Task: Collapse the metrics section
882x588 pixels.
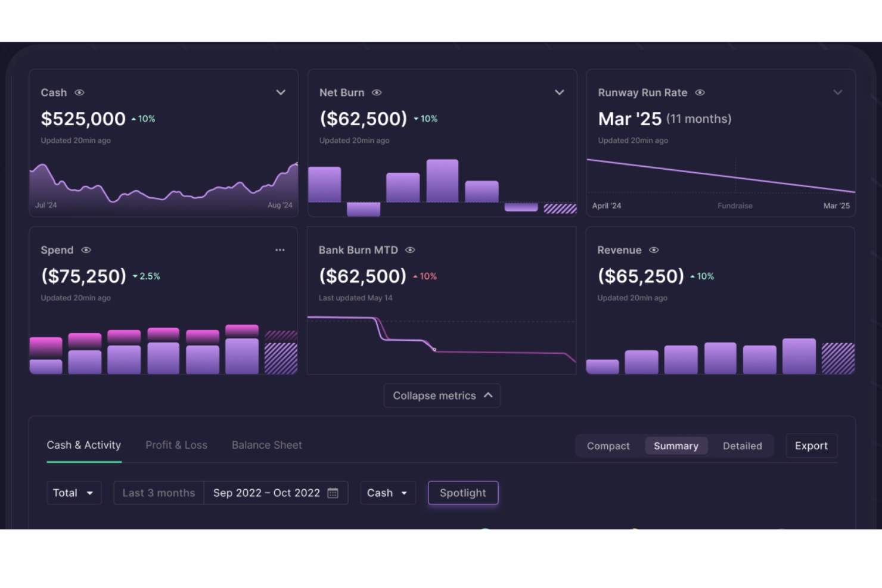Action: click(442, 395)
